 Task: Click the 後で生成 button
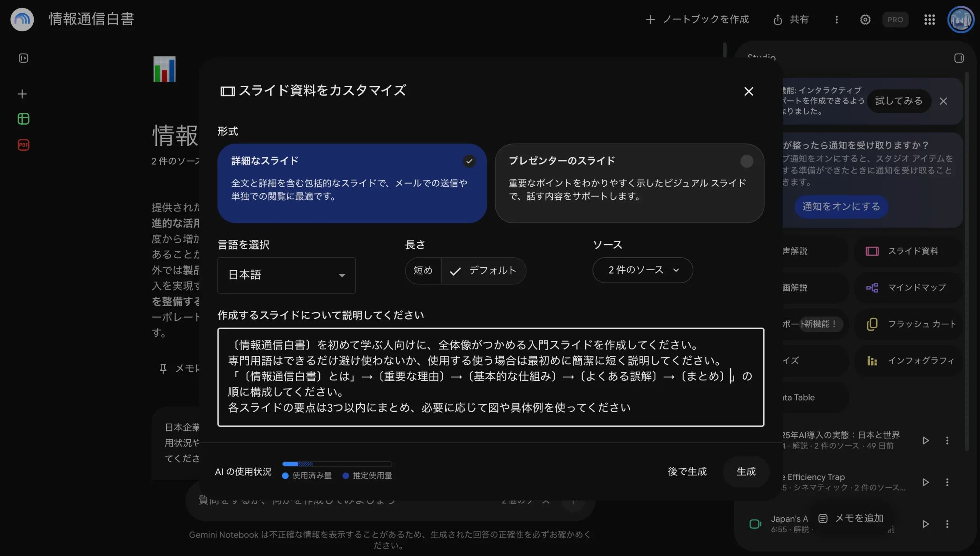(687, 471)
